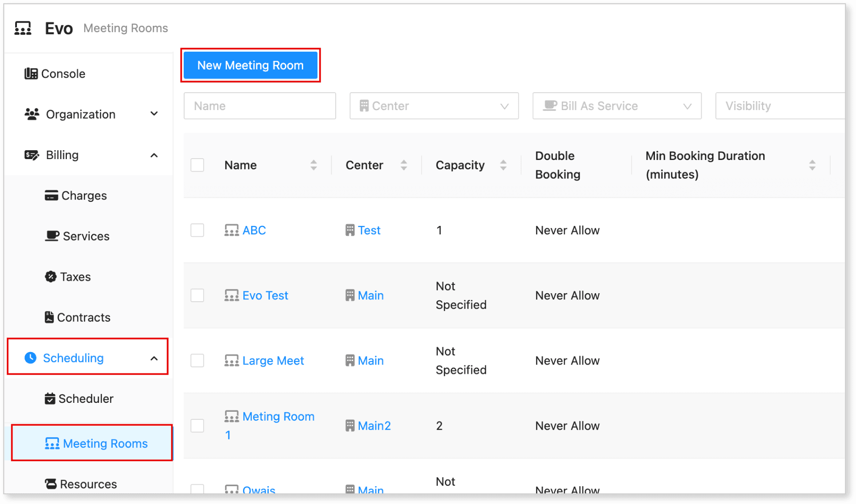Screen dimensions: 856x504
Task: Click the Services coffee cup icon
Action: pos(52,236)
